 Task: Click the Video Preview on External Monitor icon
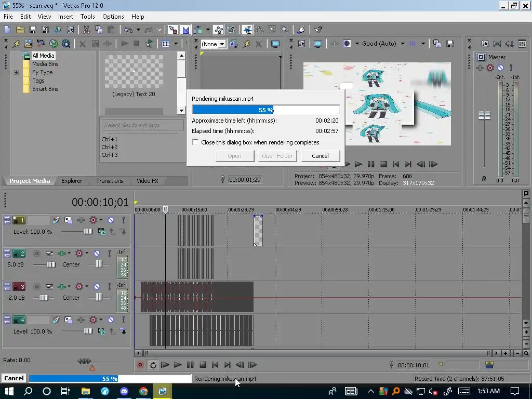tap(318, 44)
